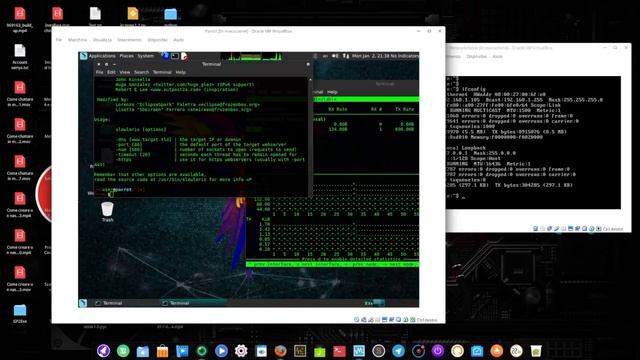Screen dimensions: 640x360
Task: Open the orange round app in dock
Action: tap(496, 351)
